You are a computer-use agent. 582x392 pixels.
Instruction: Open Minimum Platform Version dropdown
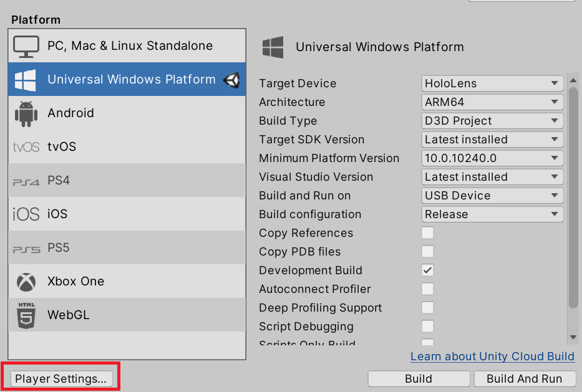pyautogui.click(x=492, y=158)
